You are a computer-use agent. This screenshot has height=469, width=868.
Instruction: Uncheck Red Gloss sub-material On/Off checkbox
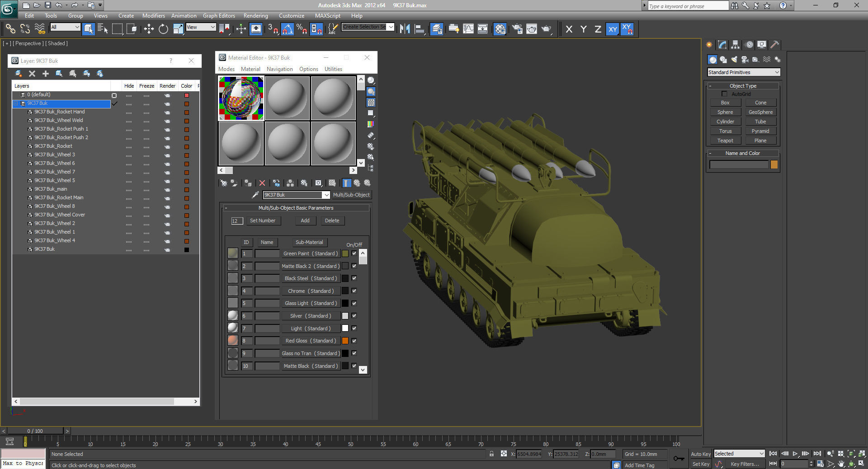coord(354,341)
